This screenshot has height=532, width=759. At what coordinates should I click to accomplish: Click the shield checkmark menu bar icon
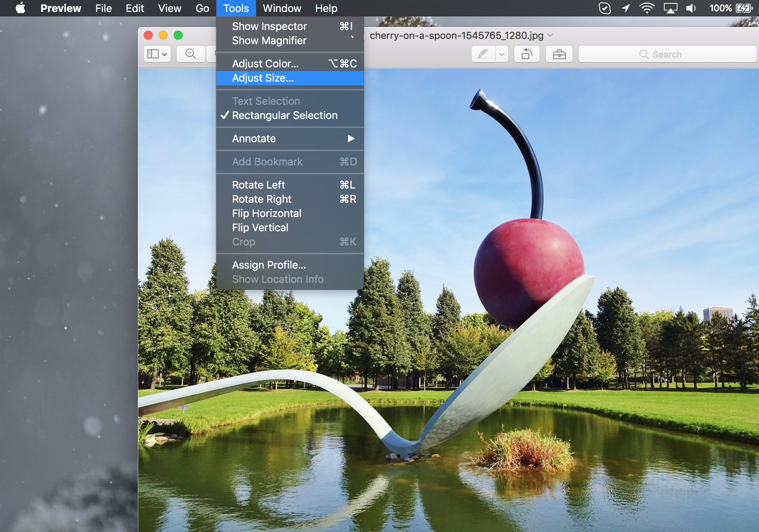pyautogui.click(x=604, y=8)
